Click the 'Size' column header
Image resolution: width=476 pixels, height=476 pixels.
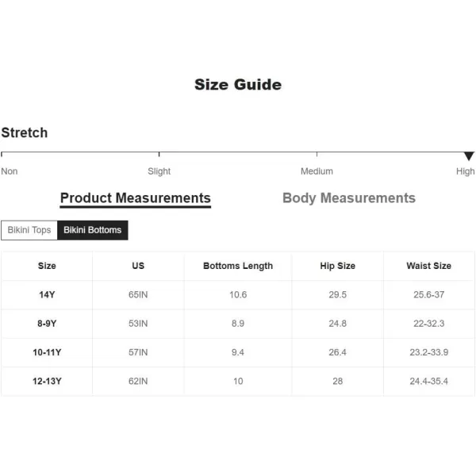click(47, 266)
